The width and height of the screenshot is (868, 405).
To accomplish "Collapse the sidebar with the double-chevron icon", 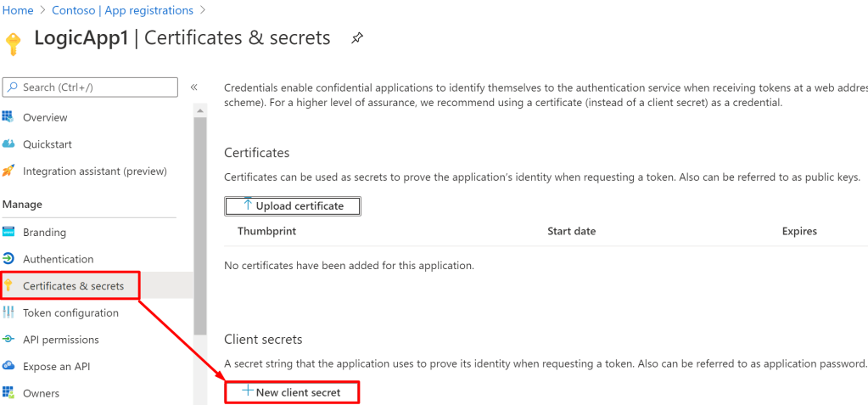I will [x=193, y=87].
